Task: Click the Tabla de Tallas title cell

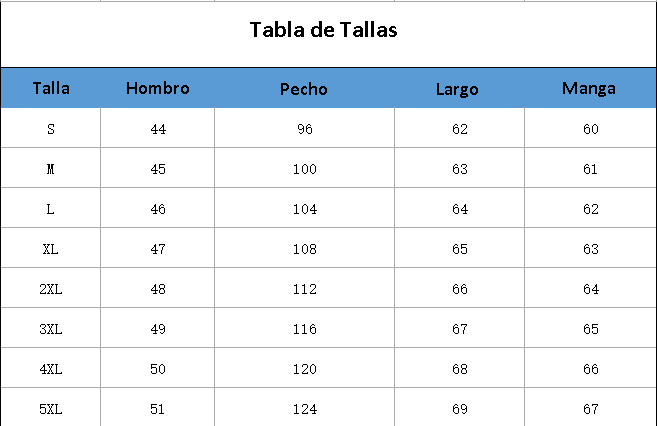Action: (323, 30)
